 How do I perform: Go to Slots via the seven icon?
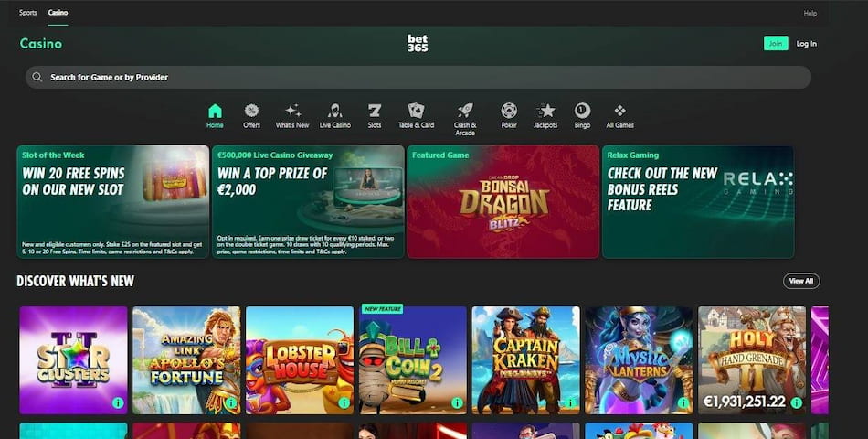[375, 112]
